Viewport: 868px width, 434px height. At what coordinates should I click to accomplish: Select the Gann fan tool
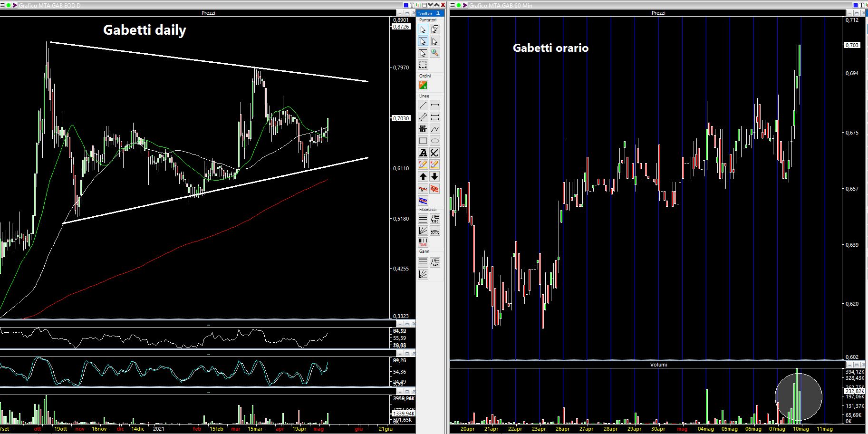tap(423, 274)
